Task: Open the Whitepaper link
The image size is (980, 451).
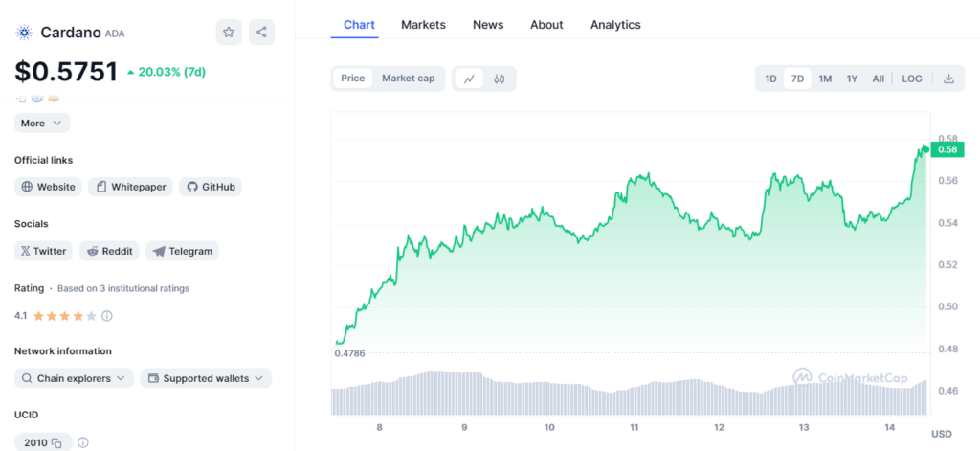Action: click(x=130, y=187)
